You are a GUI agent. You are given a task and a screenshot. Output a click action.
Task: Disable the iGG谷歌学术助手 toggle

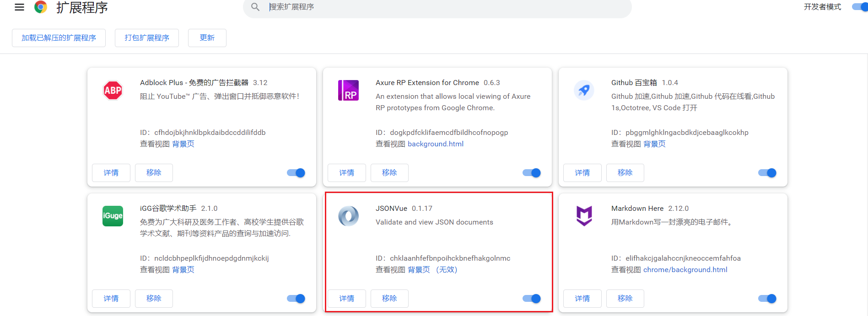coord(296,299)
